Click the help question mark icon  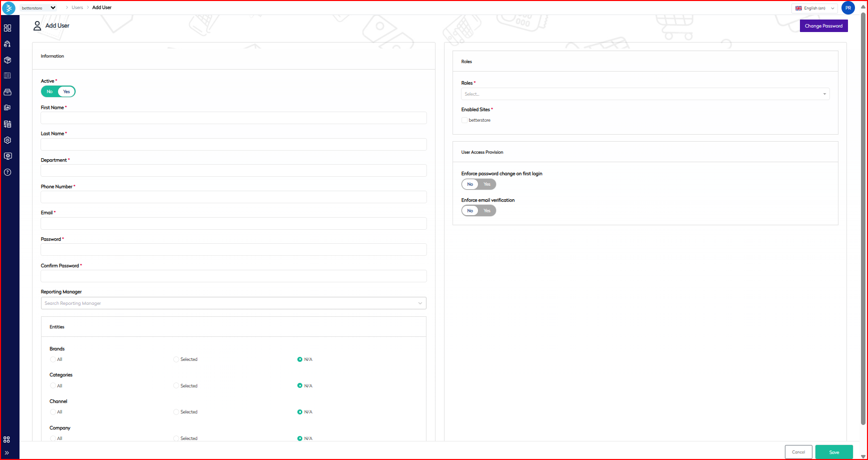8,172
